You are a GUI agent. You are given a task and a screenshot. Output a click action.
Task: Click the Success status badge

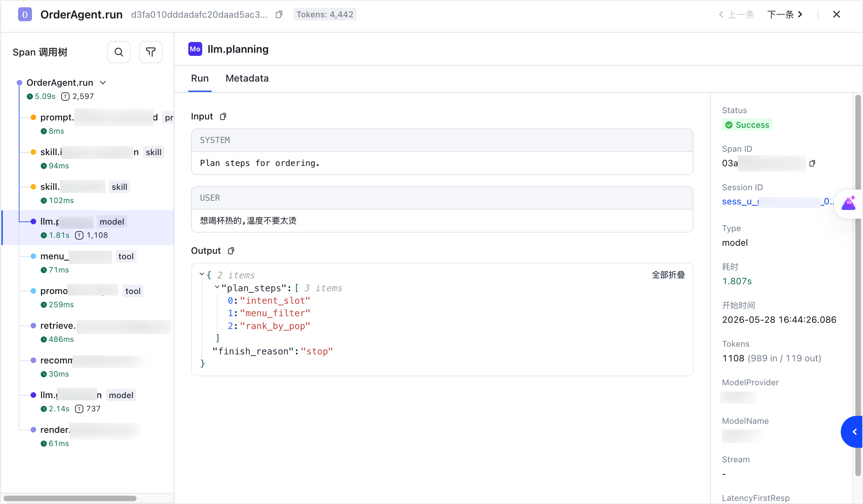[x=747, y=125]
